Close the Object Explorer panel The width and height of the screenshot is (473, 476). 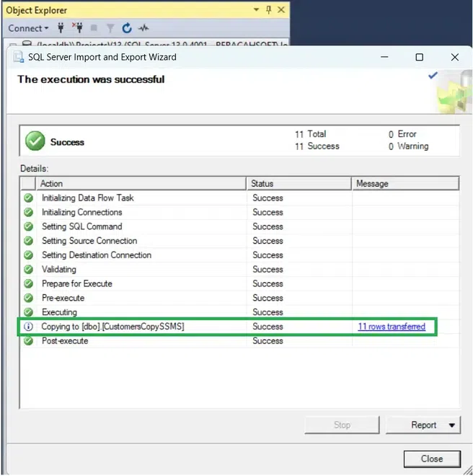281,9
